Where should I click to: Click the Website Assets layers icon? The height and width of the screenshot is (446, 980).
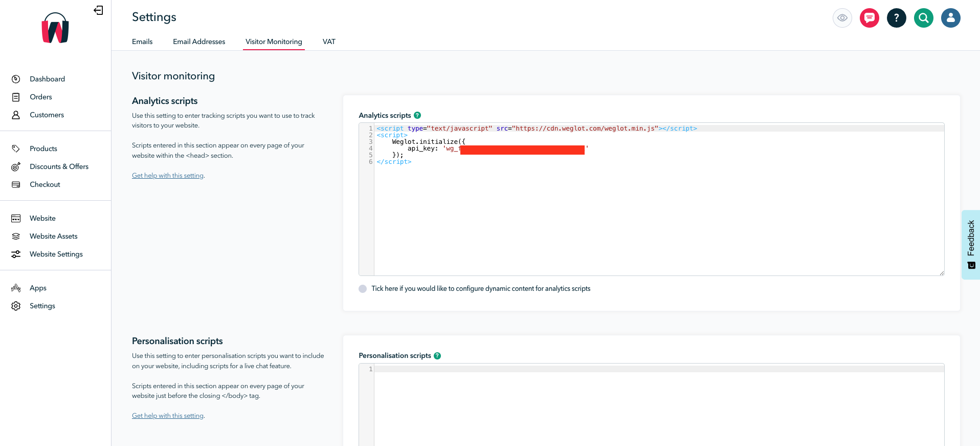(x=16, y=236)
